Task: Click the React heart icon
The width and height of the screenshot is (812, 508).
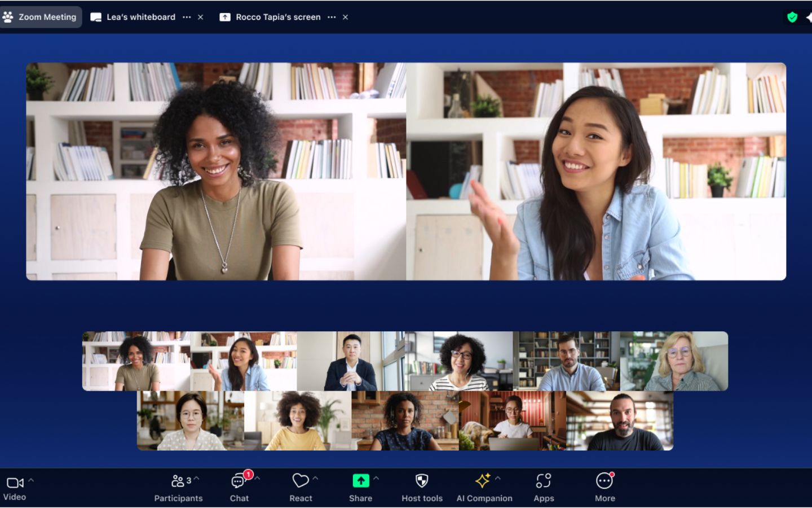Action: (x=300, y=481)
